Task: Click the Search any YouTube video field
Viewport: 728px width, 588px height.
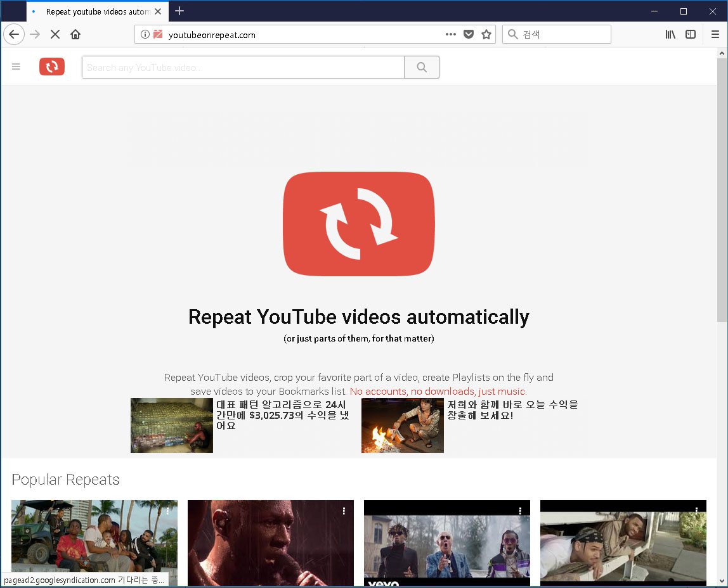Action: (x=243, y=67)
